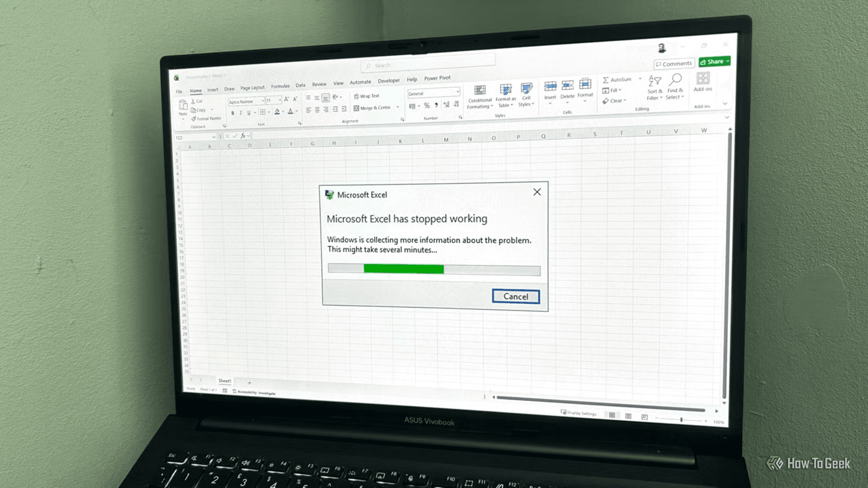Screen dimensions: 868x488
Task: Click the AutoSum sigma icon
Action: point(606,80)
